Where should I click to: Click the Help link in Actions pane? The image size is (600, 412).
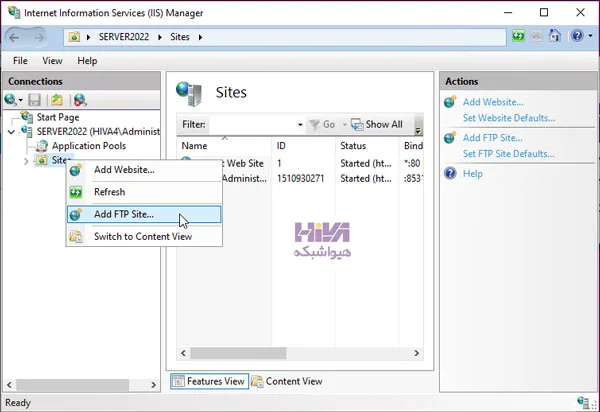[473, 174]
